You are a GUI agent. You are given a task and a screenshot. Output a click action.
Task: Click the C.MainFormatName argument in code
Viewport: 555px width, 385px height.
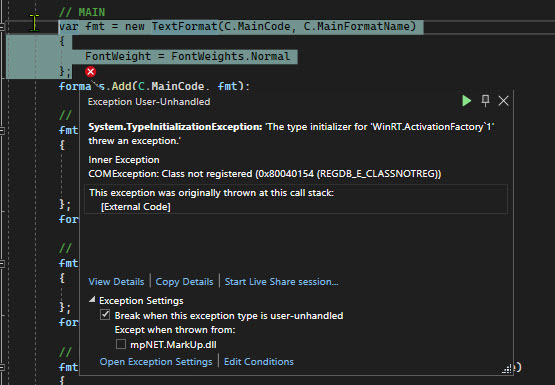[356, 26]
